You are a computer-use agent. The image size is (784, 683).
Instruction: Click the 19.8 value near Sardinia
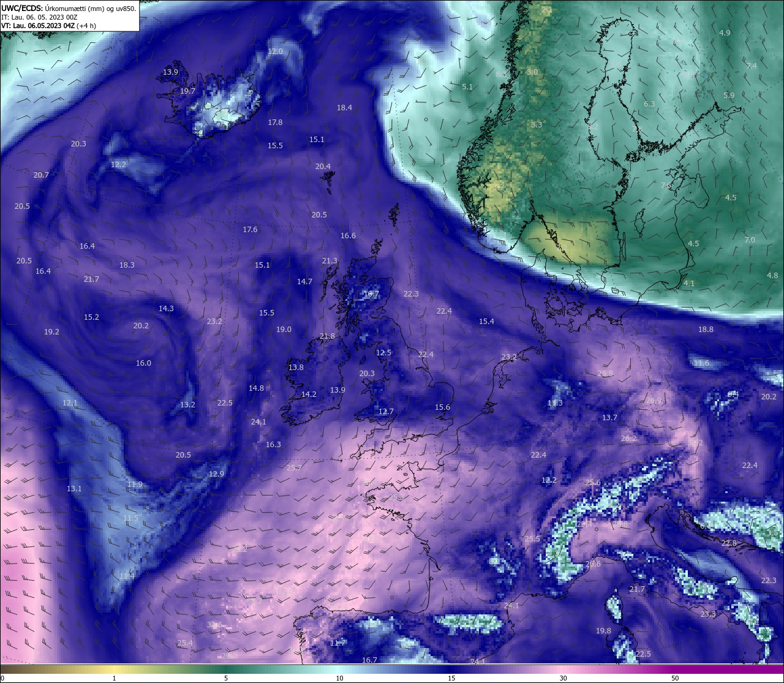point(603,631)
